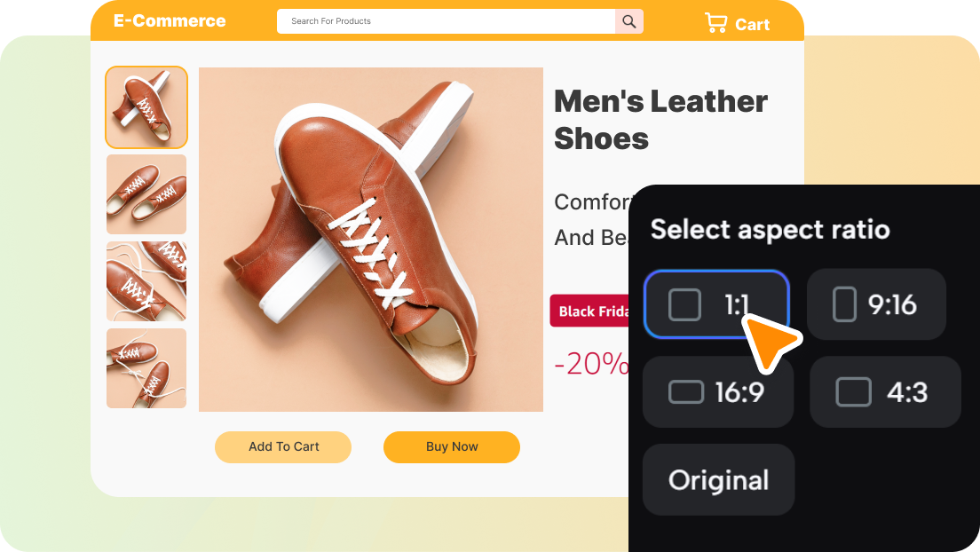Choose the 16:9 aspect ratio option
The height and width of the screenshot is (552, 980).
tap(718, 392)
